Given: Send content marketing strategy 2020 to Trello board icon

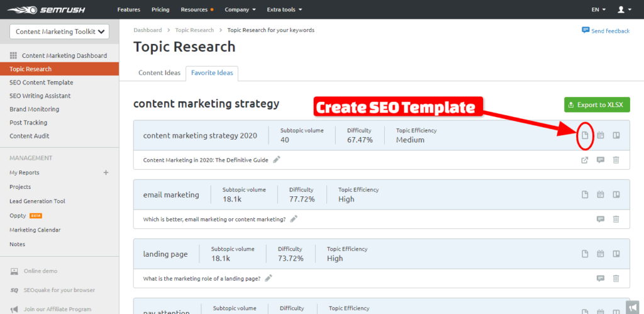Looking at the screenshot, I should [x=616, y=135].
